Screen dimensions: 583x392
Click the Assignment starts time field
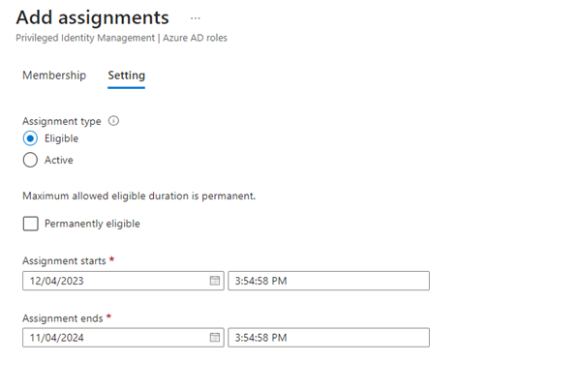point(328,281)
